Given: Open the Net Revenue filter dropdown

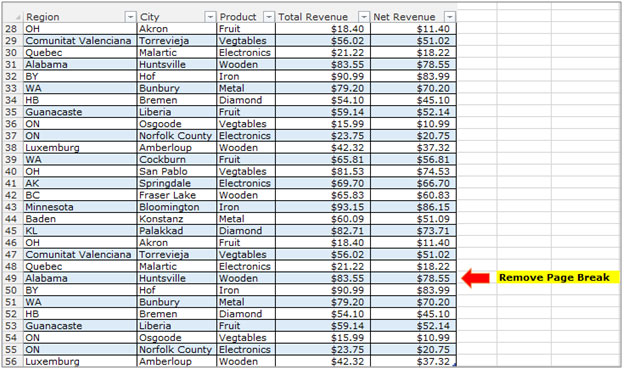Looking at the screenshot, I should [450, 17].
